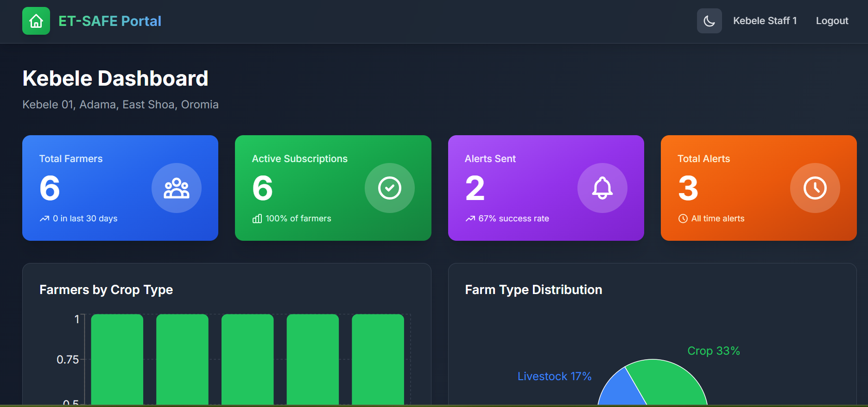Click the Farmers by Crop Type title
This screenshot has width=868, height=407.
click(x=106, y=290)
